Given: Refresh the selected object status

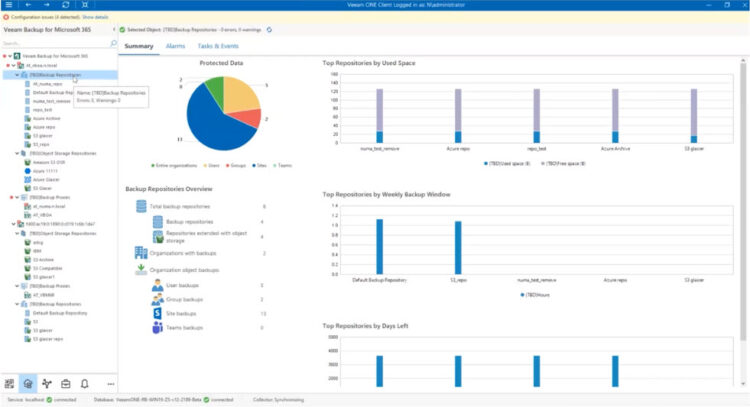Looking at the screenshot, I should point(269,30).
